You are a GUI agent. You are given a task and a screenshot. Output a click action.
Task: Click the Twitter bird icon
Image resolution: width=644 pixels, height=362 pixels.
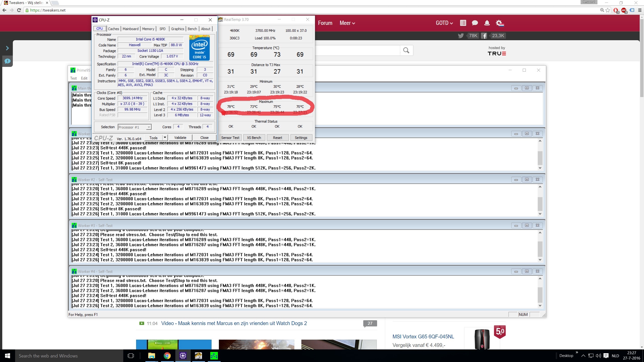tap(461, 36)
